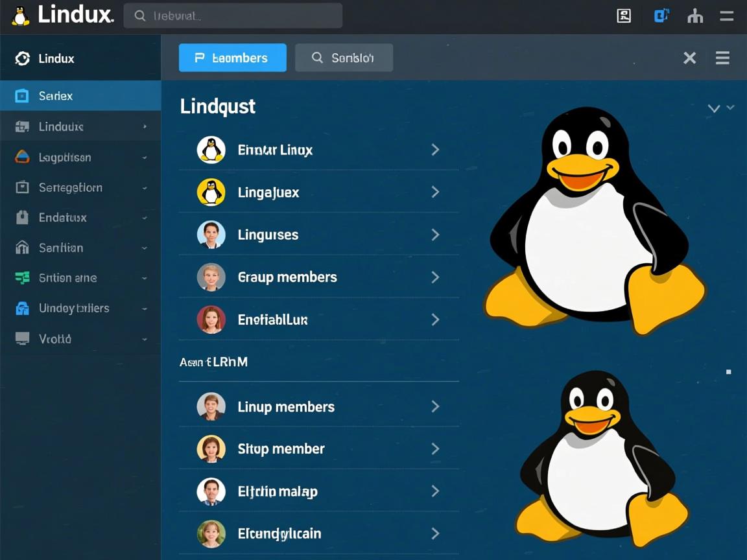This screenshot has height=560, width=747.
Task: Click the Tux penguin logo top-left
Action: (19, 16)
